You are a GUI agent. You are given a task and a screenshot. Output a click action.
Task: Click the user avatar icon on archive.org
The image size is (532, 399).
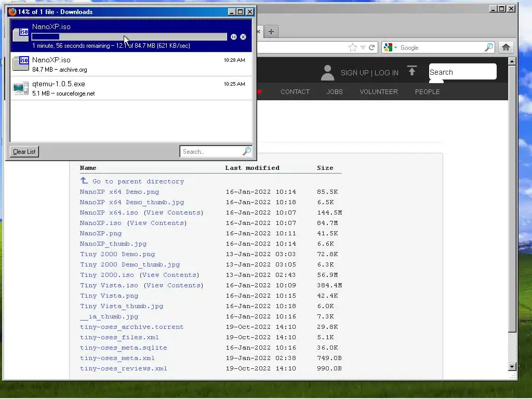coord(327,73)
